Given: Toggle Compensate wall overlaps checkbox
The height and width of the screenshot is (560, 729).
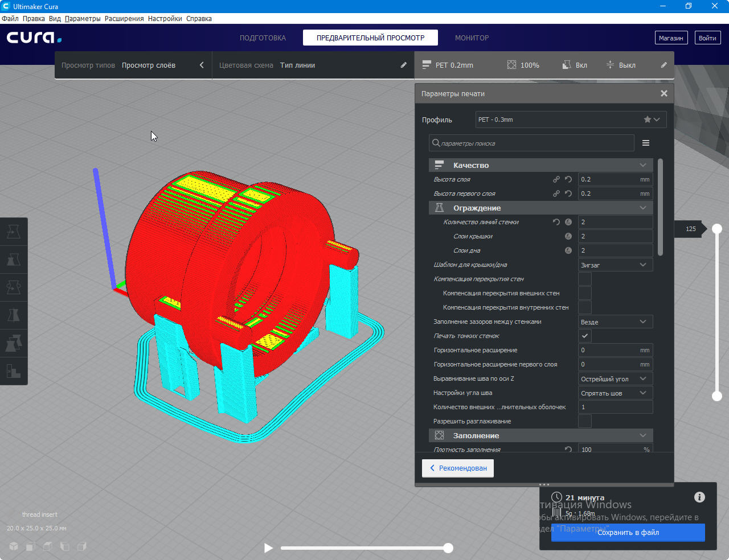Looking at the screenshot, I should point(585,279).
